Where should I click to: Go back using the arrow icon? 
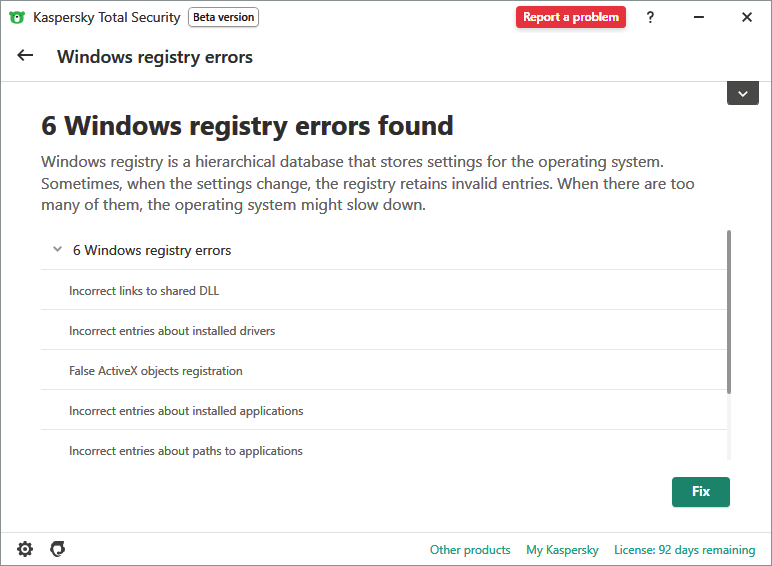pos(25,56)
